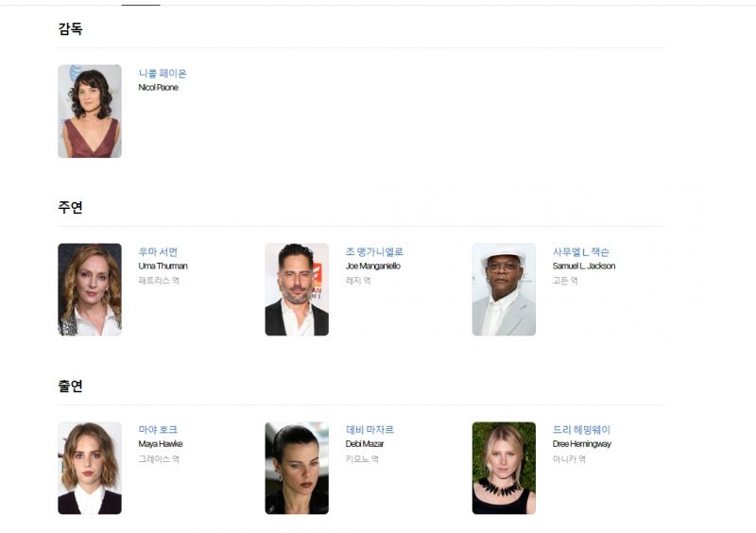Click the 마야 호크 name link
756x533 pixels.
coord(158,430)
